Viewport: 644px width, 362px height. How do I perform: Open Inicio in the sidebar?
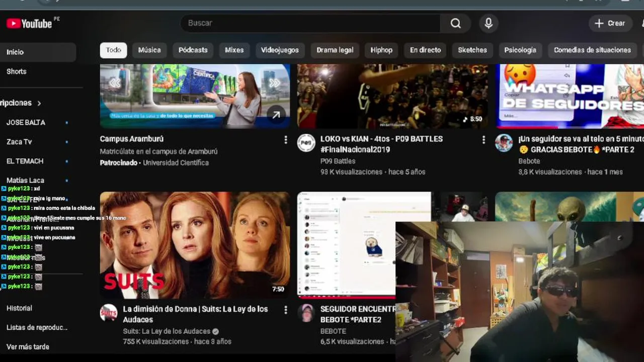[38, 52]
